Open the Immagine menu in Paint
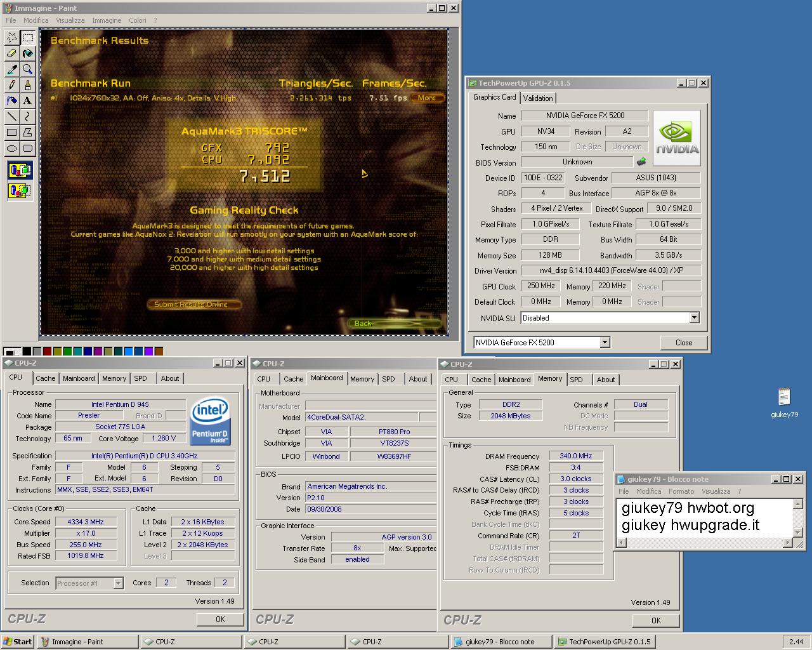 click(107, 20)
